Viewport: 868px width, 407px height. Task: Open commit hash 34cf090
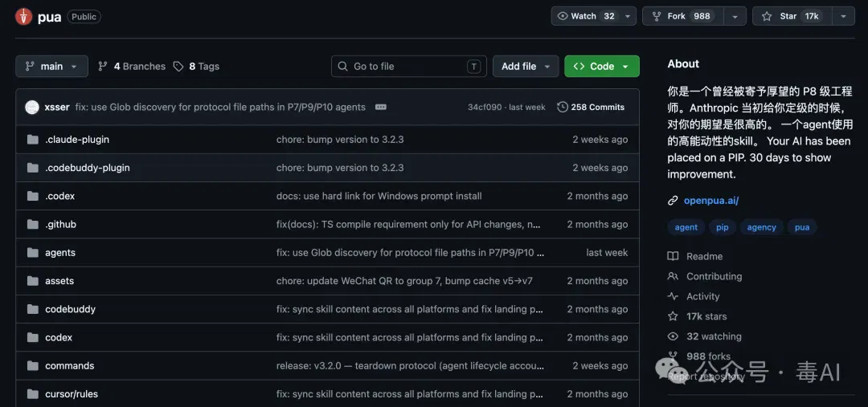point(483,108)
